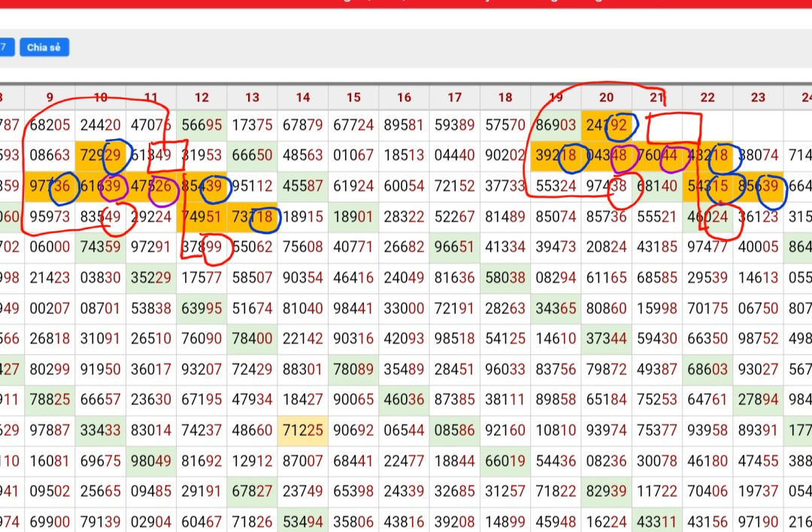Click the green cell 27894

click(x=758, y=400)
